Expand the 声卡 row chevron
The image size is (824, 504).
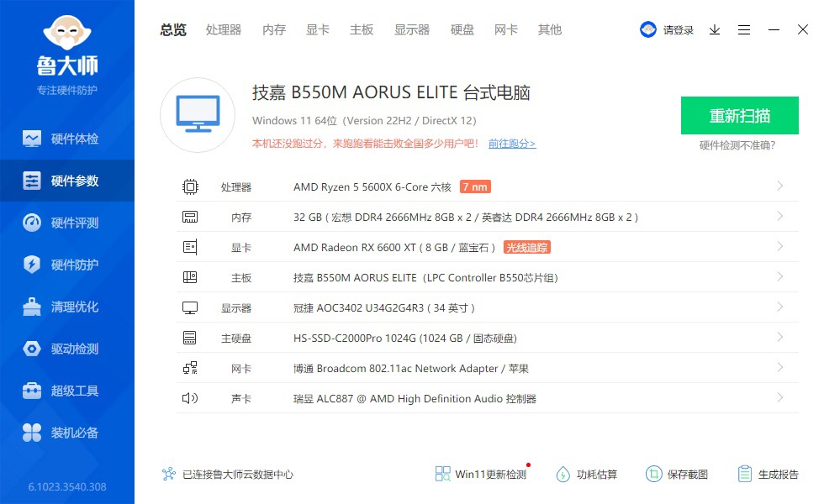tap(780, 397)
